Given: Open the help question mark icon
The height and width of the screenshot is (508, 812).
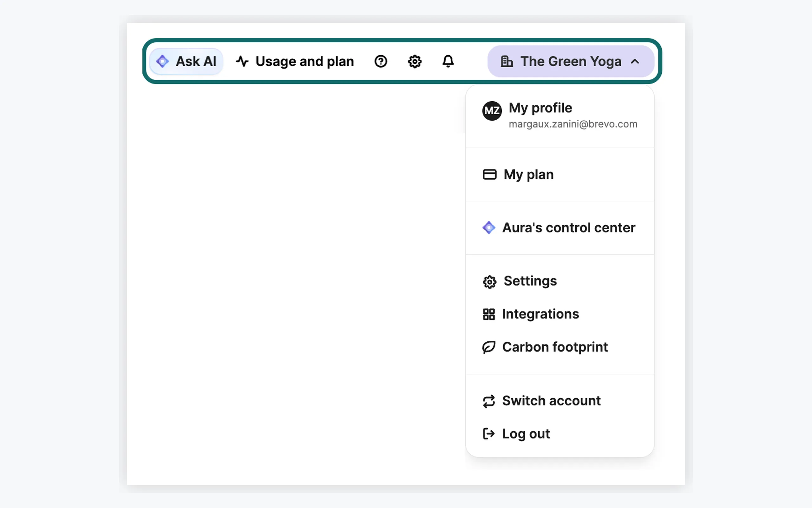Looking at the screenshot, I should tap(381, 62).
